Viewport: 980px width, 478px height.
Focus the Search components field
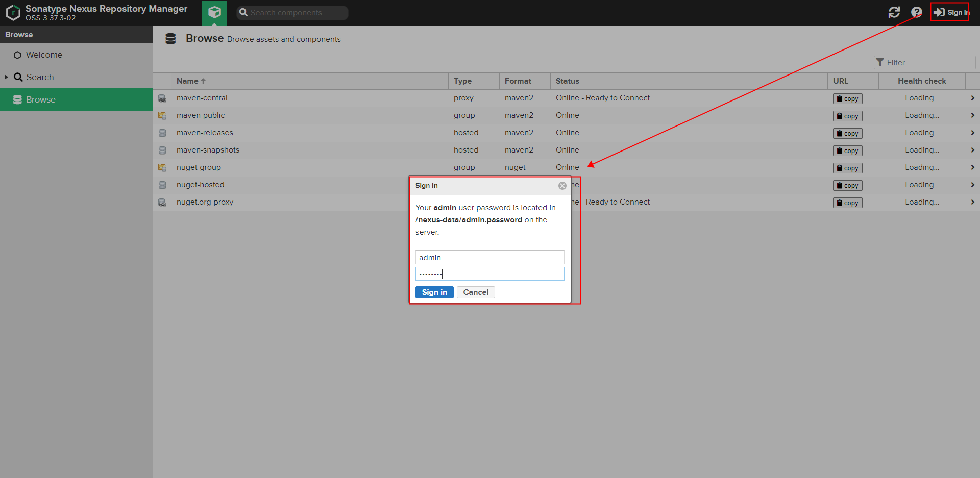[x=292, y=13]
